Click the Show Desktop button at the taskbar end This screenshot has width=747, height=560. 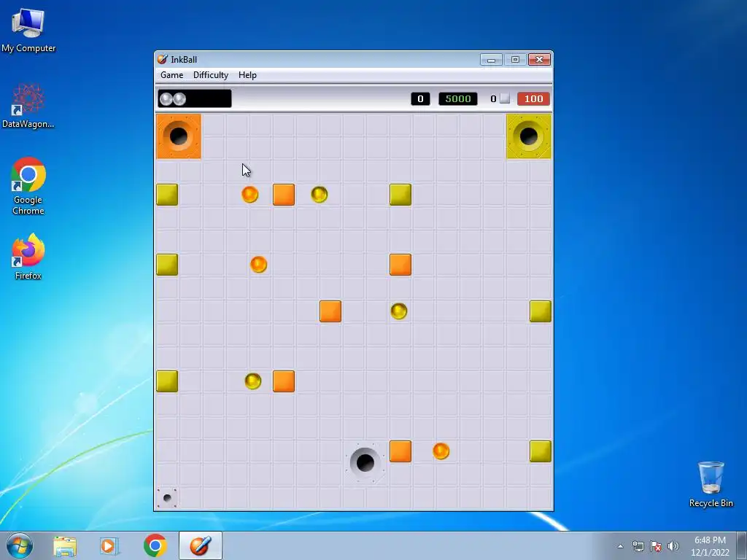point(741,545)
